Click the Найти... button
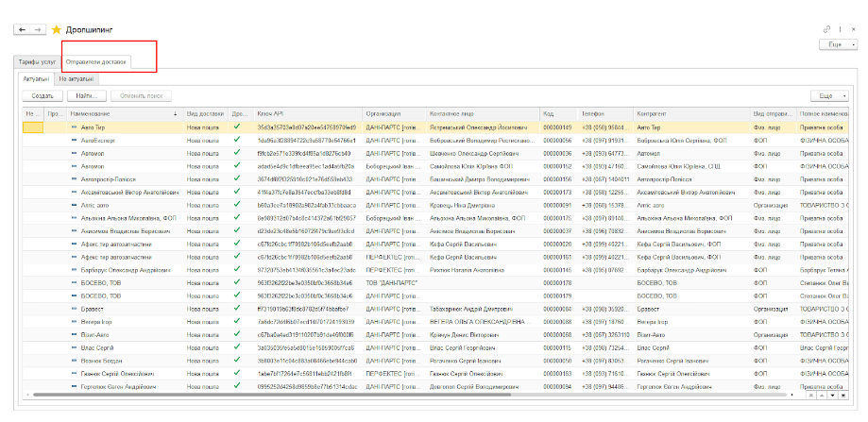The width and height of the screenshot is (868, 422). click(x=86, y=95)
